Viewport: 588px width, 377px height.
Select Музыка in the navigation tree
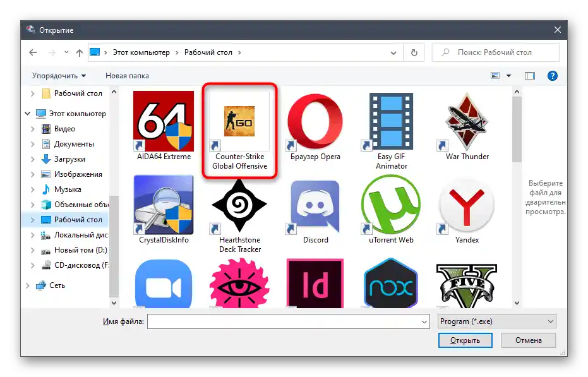coord(69,189)
